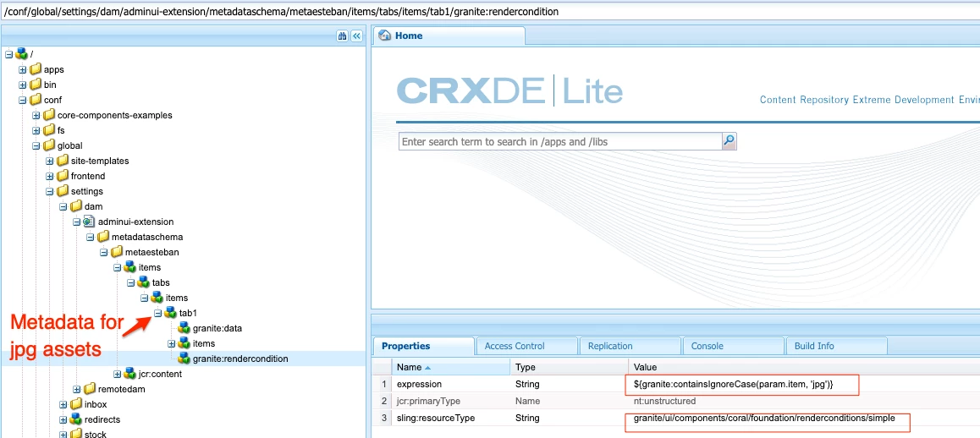Expand the core-components-examples folder
Image resolution: width=980 pixels, height=438 pixels.
(x=36, y=115)
